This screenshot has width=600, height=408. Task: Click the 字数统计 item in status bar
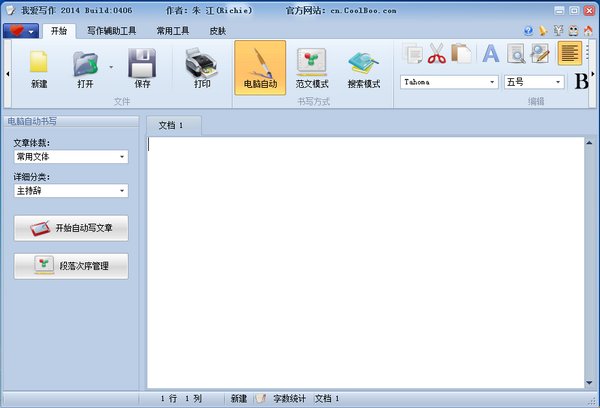click(x=289, y=399)
